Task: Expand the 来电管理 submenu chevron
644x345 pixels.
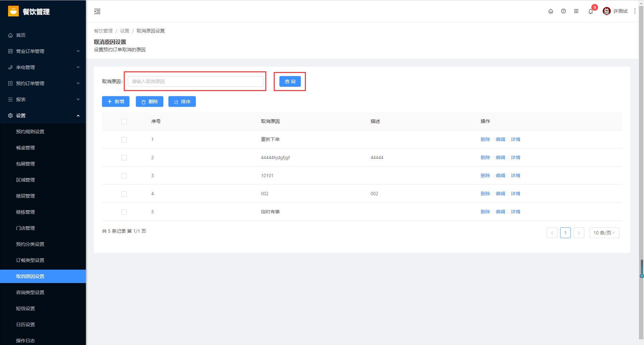Action: coord(78,67)
